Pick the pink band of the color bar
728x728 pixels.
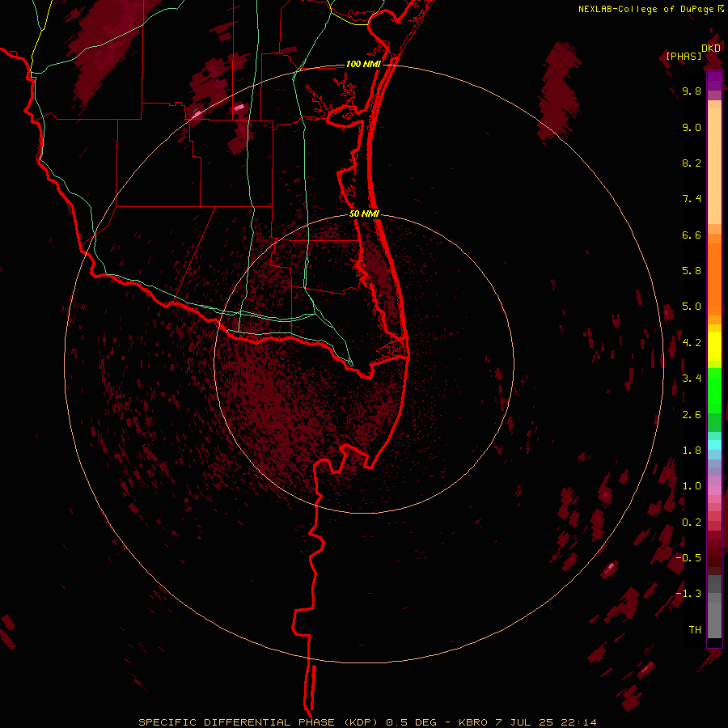714,490
